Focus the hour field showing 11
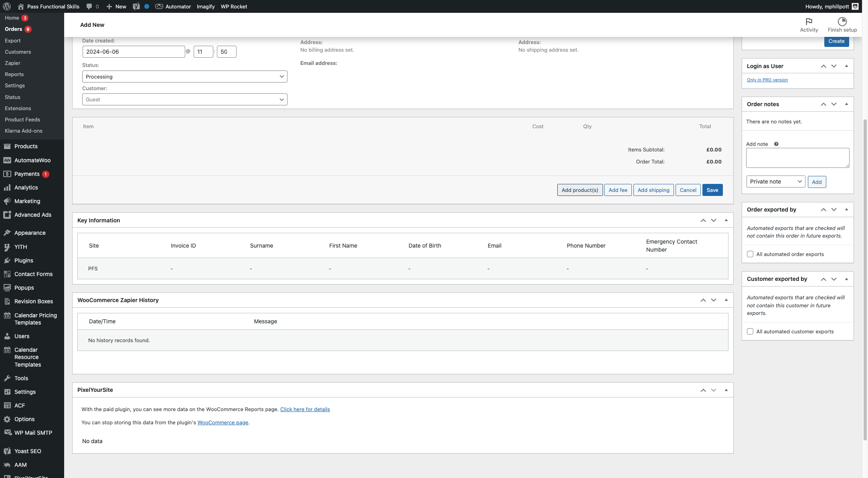This screenshot has height=478, width=868. 203,52
